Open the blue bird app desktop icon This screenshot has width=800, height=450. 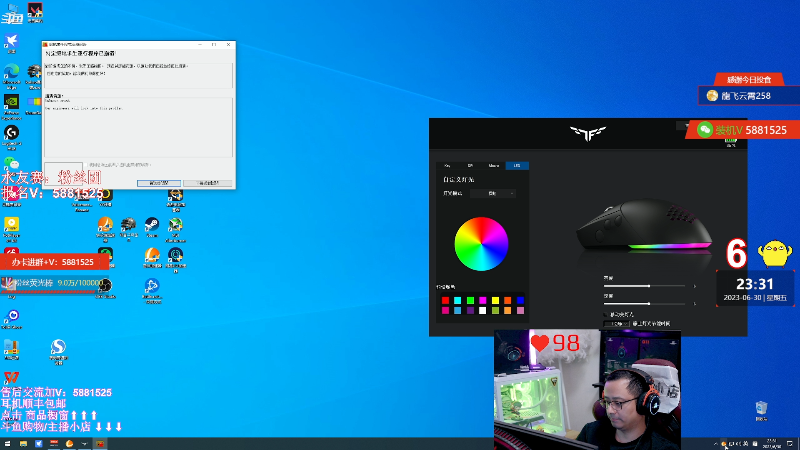pos(11,41)
